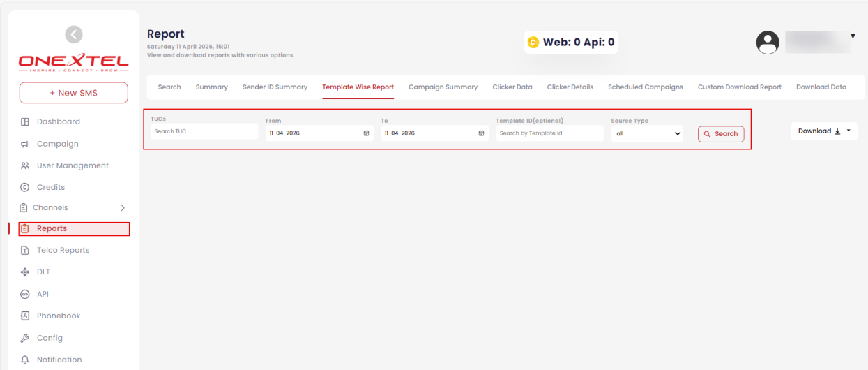Screen dimensions: 868x370
Task: Focus the Search TUC input field
Action: pyautogui.click(x=204, y=131)
